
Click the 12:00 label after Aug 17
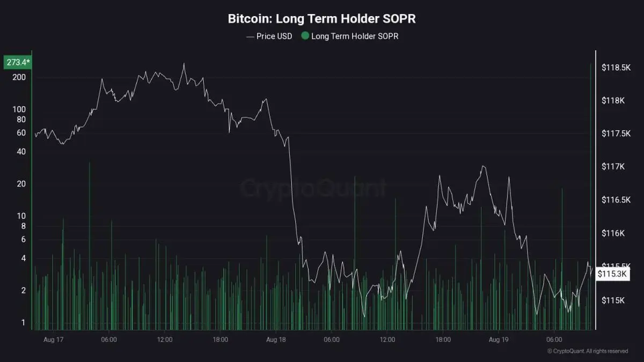[165, 339]
